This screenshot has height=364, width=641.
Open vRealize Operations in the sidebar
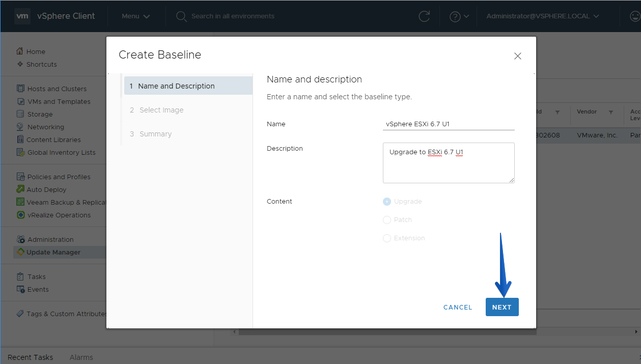point(59,215)
